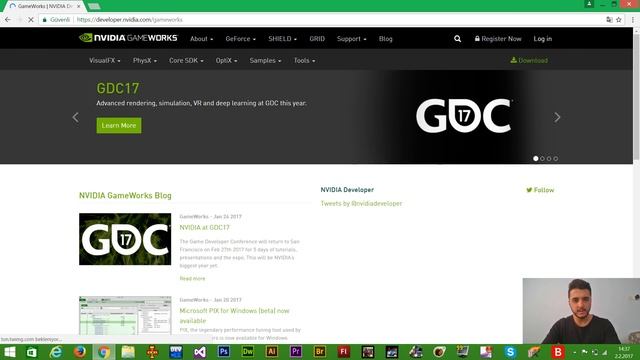Bookmark this page with the star icon
Image resolution: width=640 pixels, height=360 pixels.
click(x=619, y=20)
